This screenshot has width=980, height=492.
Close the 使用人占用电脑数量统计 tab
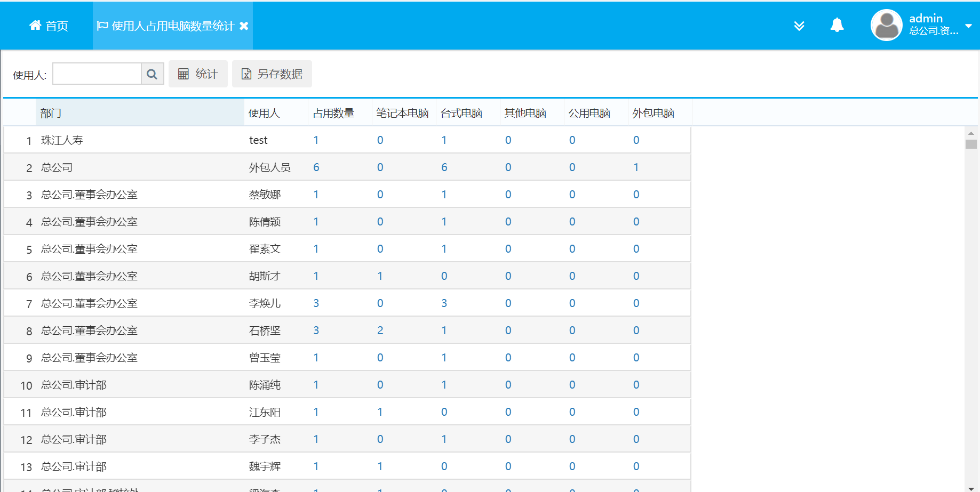click(x=244, y=26)
